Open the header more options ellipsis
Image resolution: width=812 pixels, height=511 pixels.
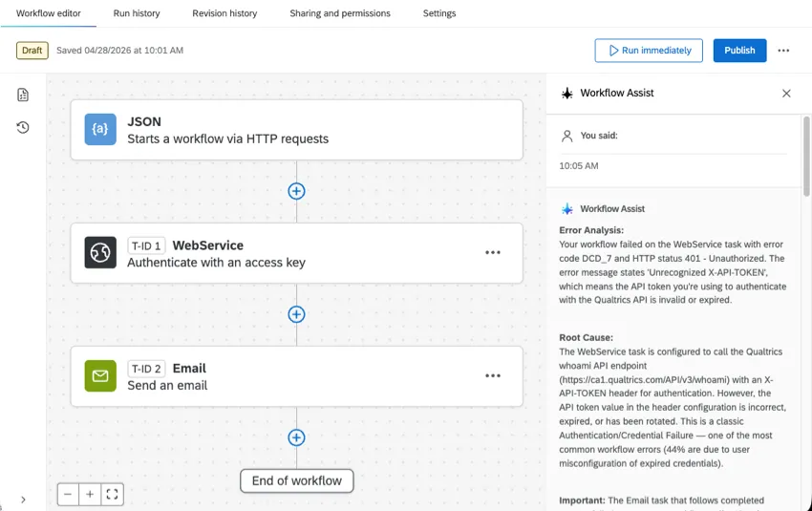coord(783,51)
